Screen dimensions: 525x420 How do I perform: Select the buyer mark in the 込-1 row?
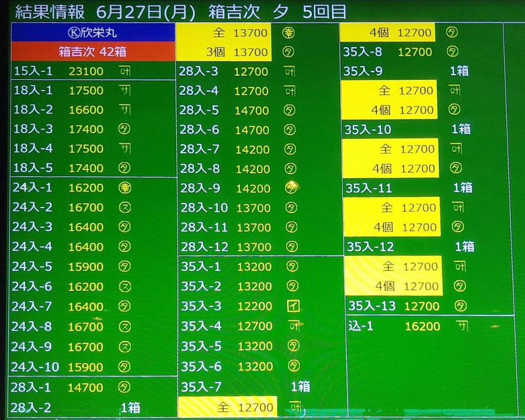[462, 326]
